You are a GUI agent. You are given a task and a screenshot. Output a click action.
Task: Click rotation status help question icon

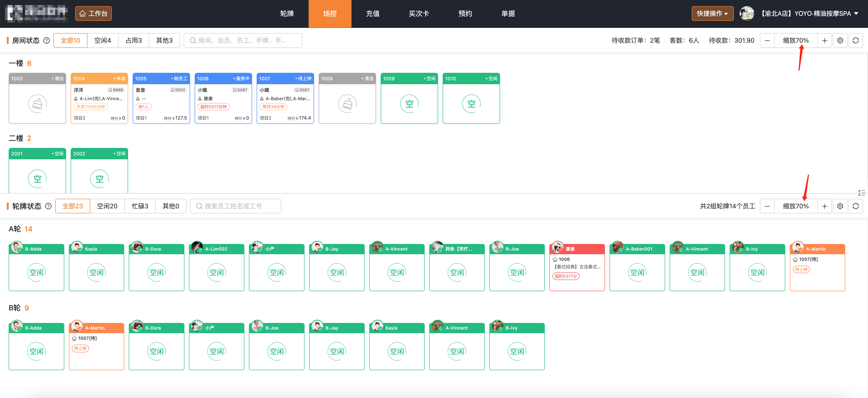tap(48, 206)
